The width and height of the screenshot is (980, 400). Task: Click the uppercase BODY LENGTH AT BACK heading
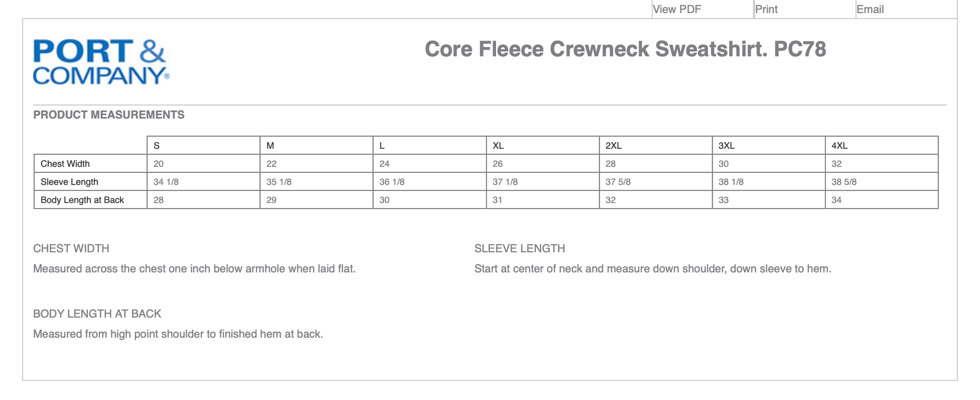pos(97,314)
